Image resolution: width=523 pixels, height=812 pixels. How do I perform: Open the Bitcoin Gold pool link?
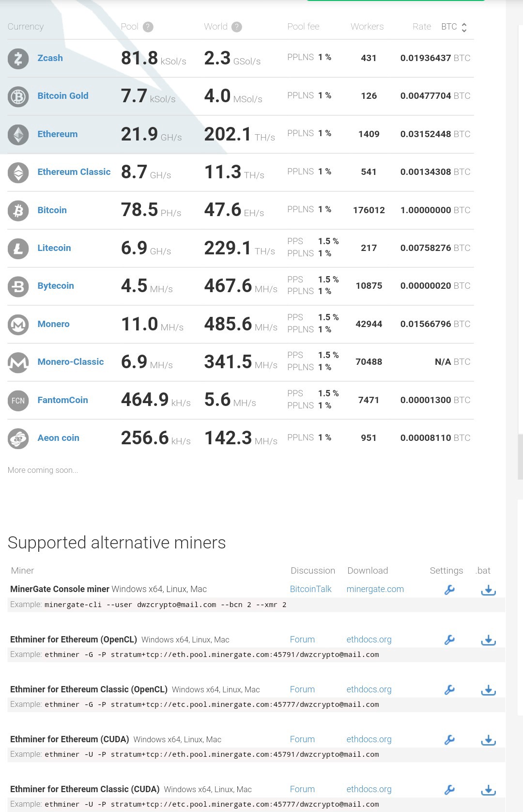pos(63,96)
